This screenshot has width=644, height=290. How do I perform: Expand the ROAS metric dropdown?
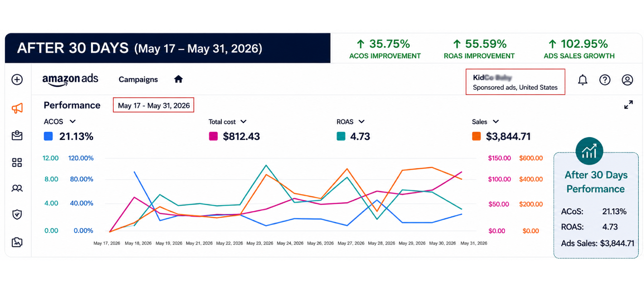click(x=361, y=122)
